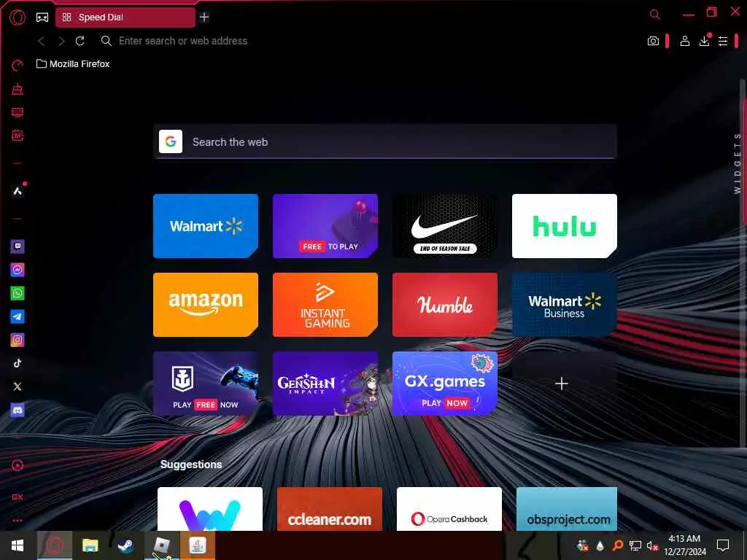Open the Walmart Business tile
Viewport: 747px width, 560px height.
pos(564,305)
